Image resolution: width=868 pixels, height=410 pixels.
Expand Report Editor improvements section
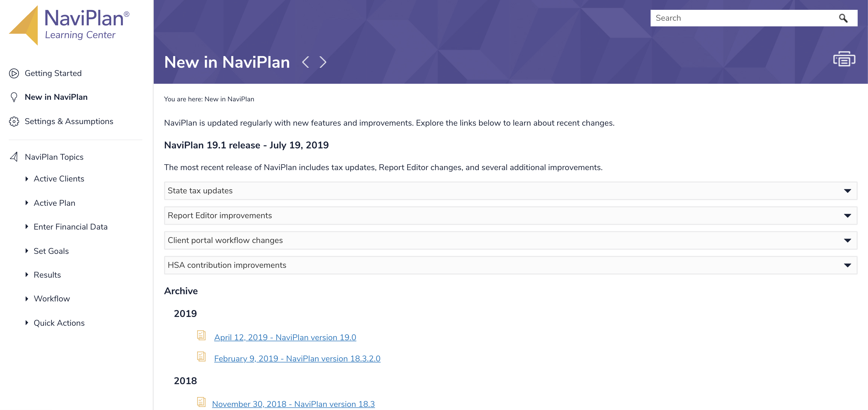511,216
